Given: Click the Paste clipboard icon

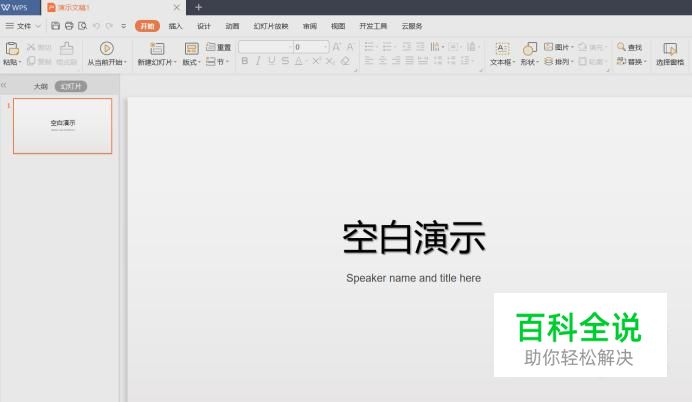Looking at the screenshot, I should click(12, 48).
